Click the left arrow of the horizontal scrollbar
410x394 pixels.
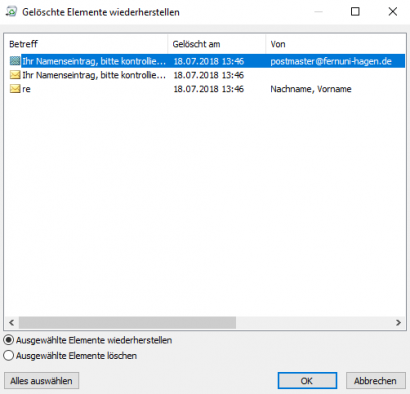click(12, 322)
